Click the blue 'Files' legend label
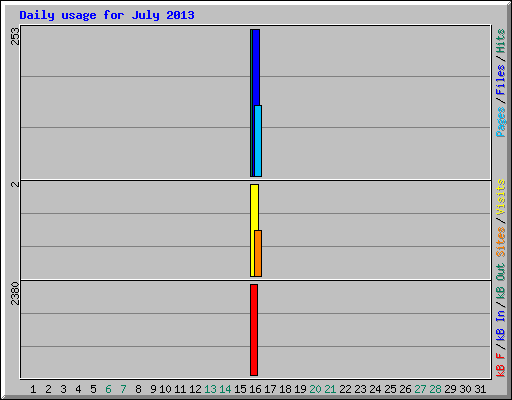This screenshot has width=512, height=400. coord(501,80)
